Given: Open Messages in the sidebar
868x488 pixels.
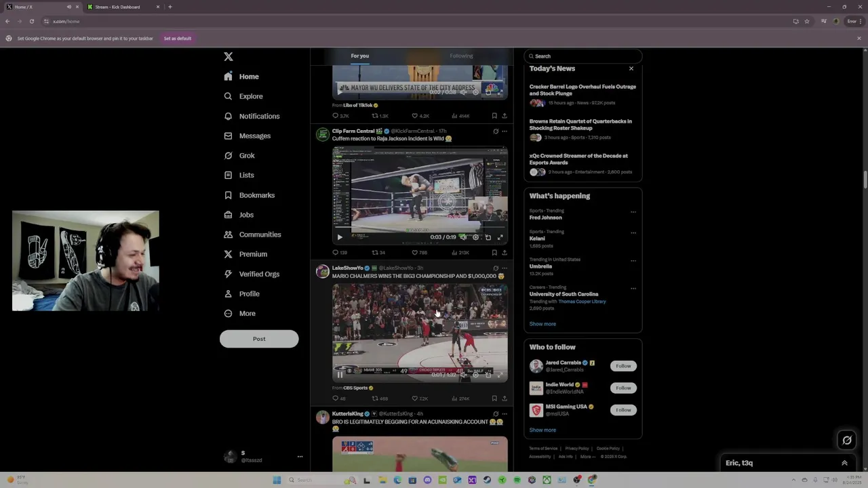Looking at the screenshot, I should pyautogui.click(x=248, y=136).
